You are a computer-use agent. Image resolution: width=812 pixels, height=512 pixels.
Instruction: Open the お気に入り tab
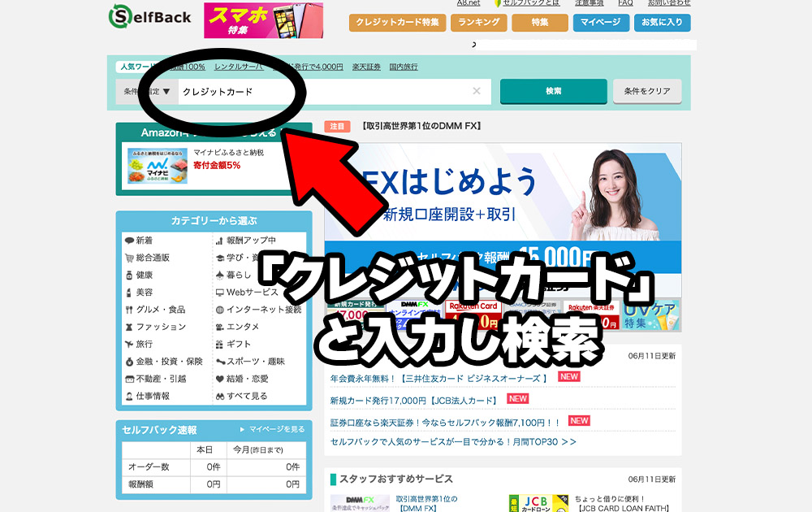(x=662, y=22)
